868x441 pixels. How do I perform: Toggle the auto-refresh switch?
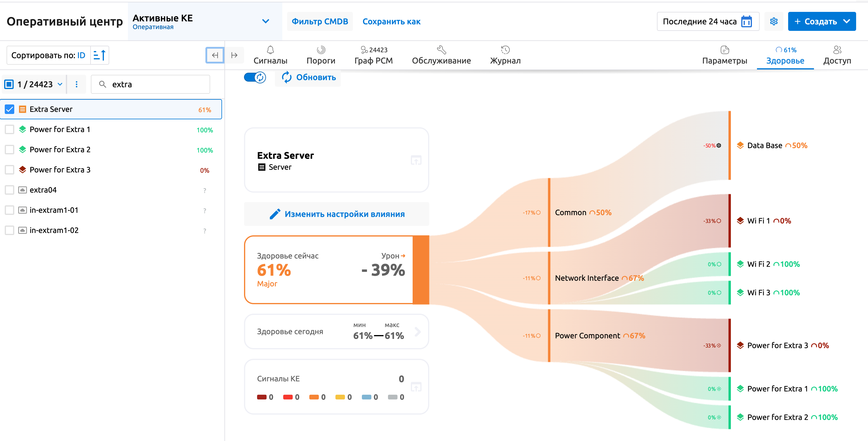click(255, 77)
